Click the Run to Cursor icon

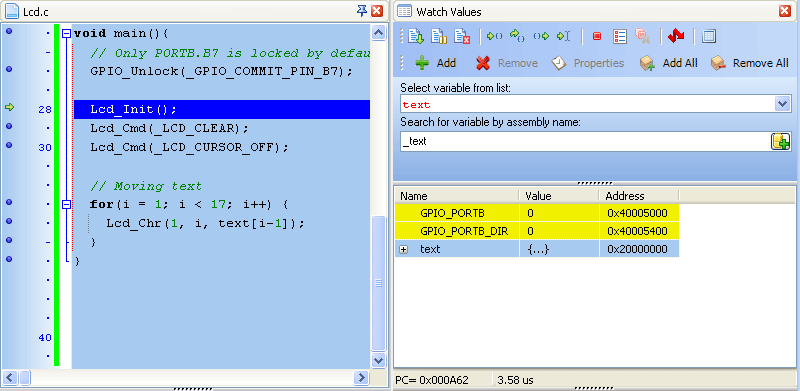[563, 36]
